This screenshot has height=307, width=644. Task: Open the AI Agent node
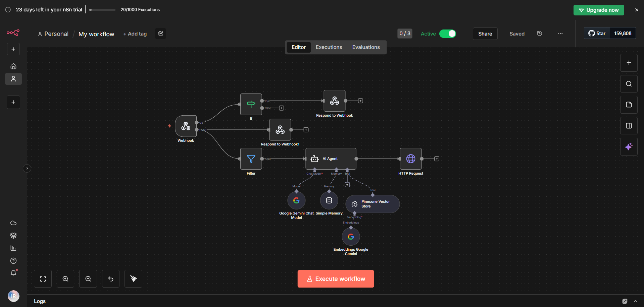click(331, 159)
